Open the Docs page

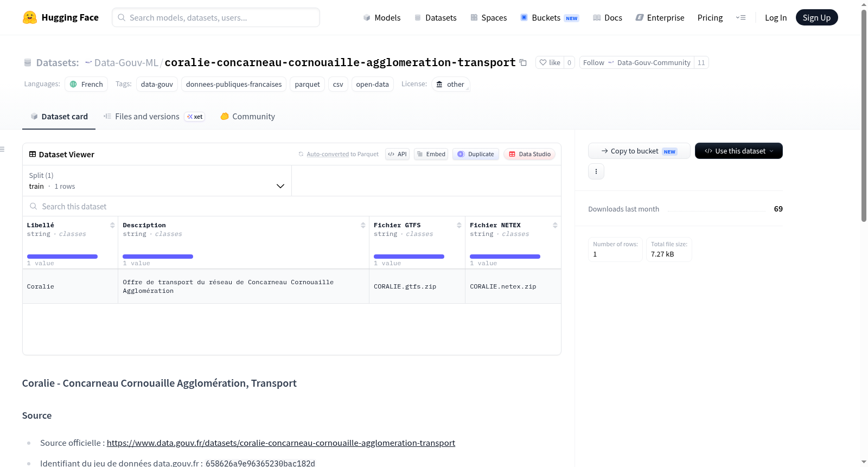[x=608, y=17]
